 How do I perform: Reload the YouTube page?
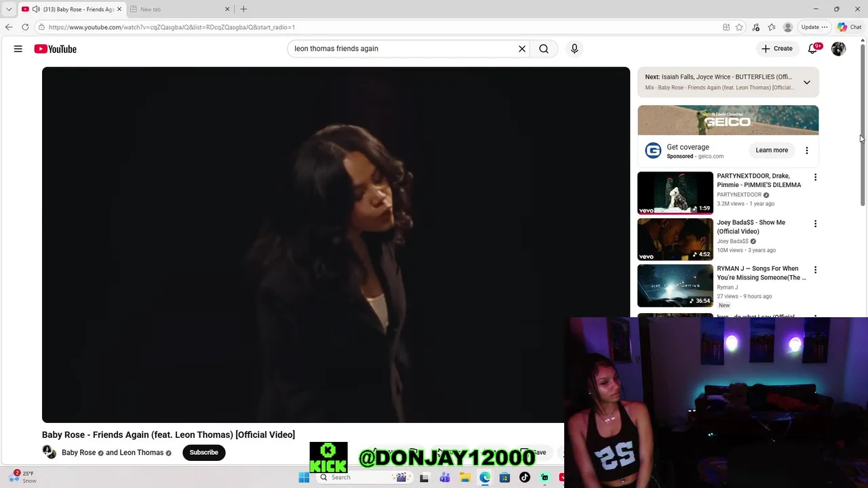[x=25, y=27]
